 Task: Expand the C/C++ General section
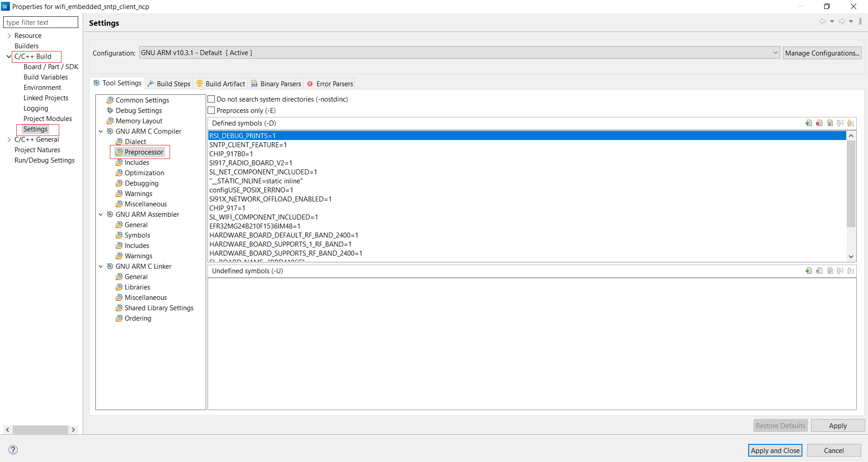(x=9, y=139)
